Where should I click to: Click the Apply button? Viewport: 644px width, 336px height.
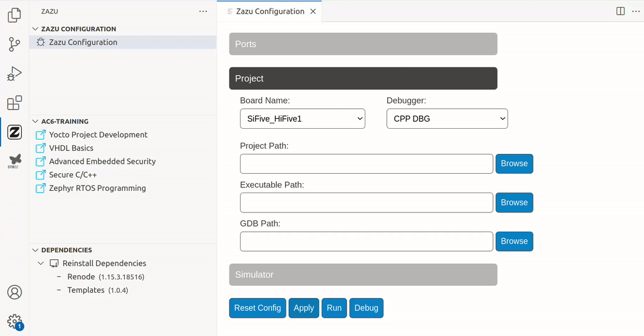pyautogui.click(x=304, y=308)
